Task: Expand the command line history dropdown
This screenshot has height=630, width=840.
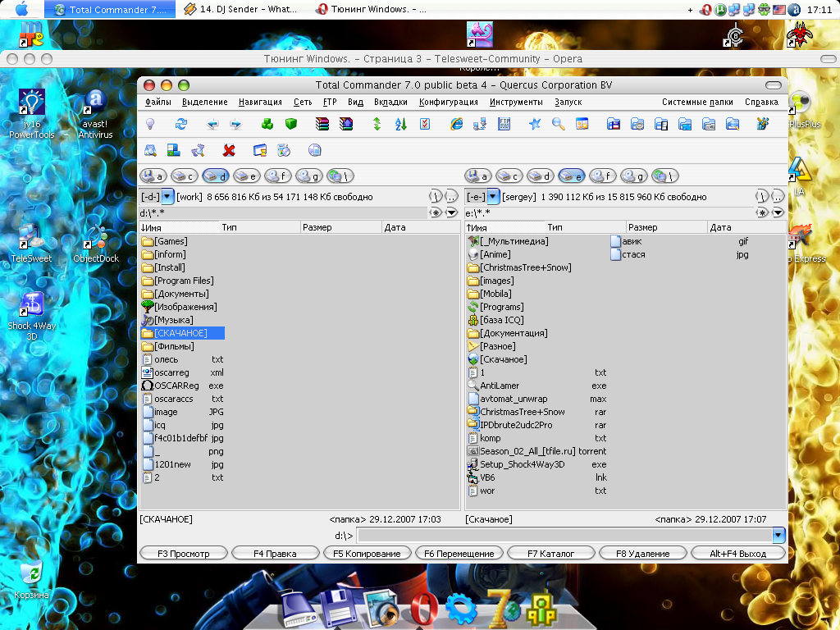Action: point(778,536)
